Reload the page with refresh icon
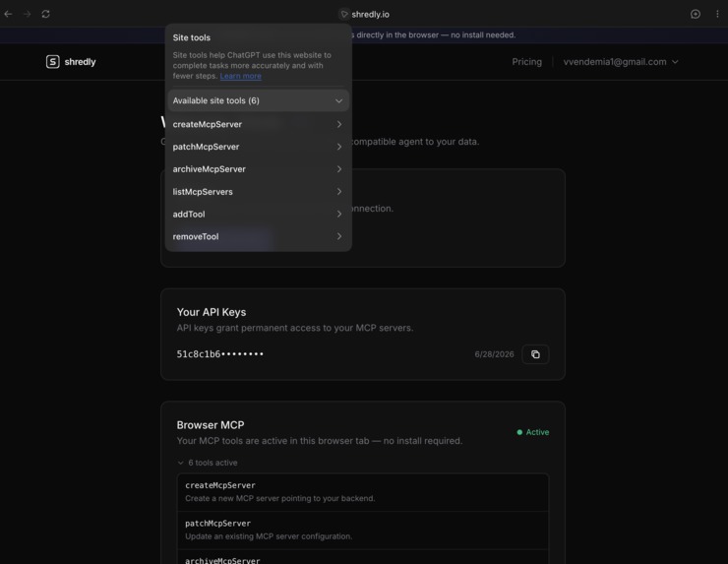Image resolution: width=728 pixels, height=564 pixels. pos(45,14)
